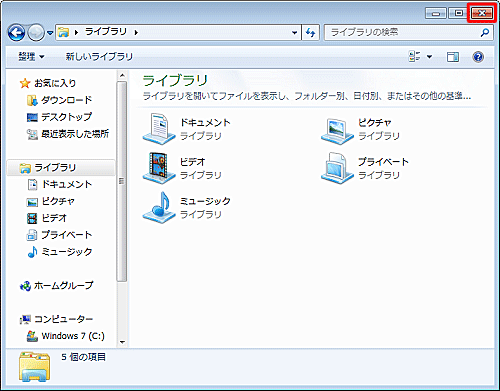Open the recent pages dropdown beside Forward
Image resolution: width=500 pixels, height=391 pixels.
50,33
